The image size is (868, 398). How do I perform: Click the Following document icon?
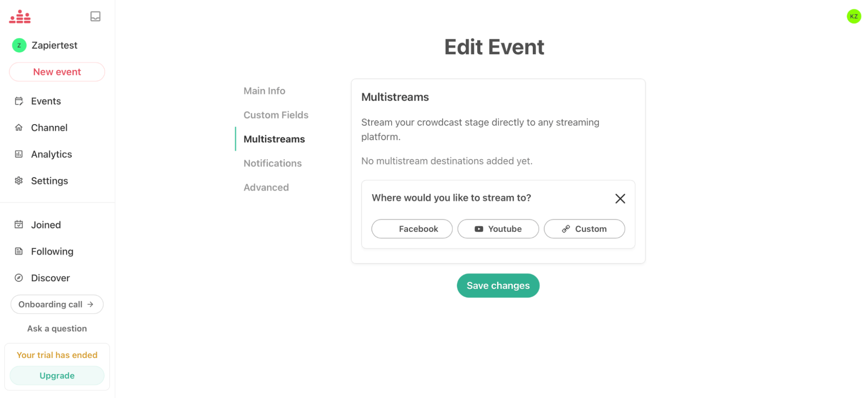pyautogui.click(x=19, y=251)
